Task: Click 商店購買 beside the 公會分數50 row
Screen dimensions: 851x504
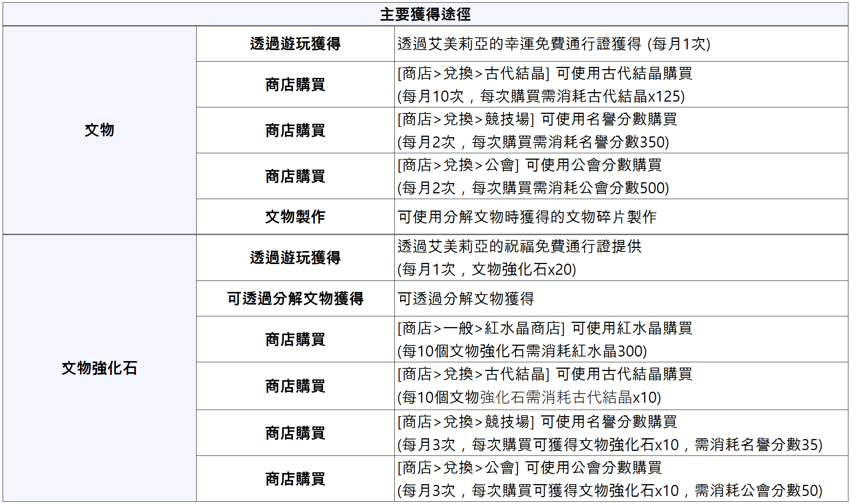Action: (295, 479)
